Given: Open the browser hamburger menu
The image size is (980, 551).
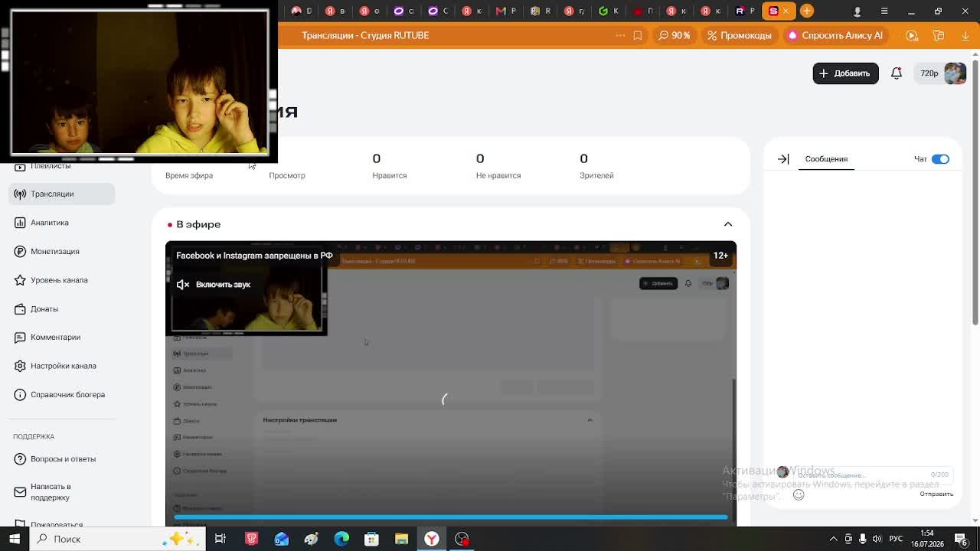Looking at the screenshot, I should tap(884, 11).
